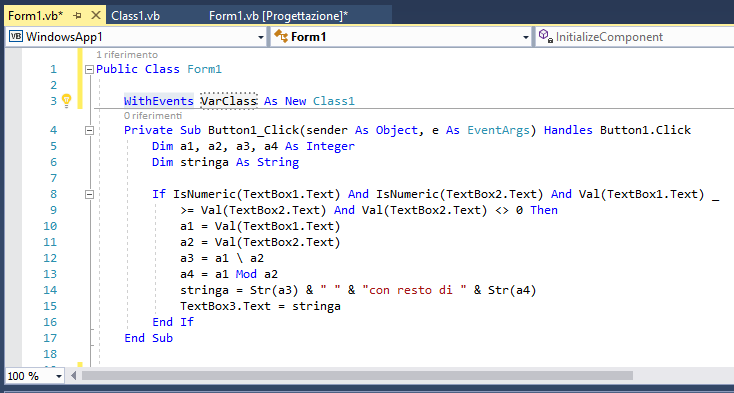The image size is (734, 393).
Task: Open the Form1.vb [Progettazione] tab
Action: (279, 16)
